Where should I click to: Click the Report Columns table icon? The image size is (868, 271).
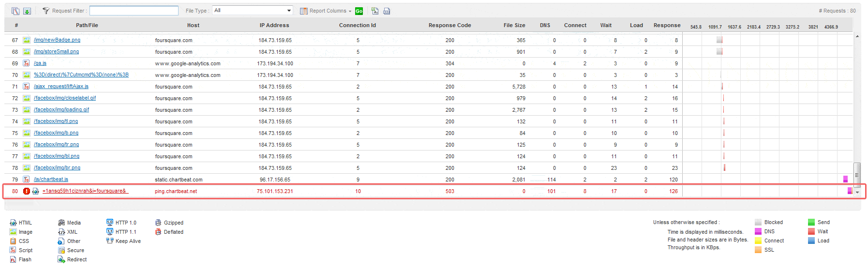point(304,11)
